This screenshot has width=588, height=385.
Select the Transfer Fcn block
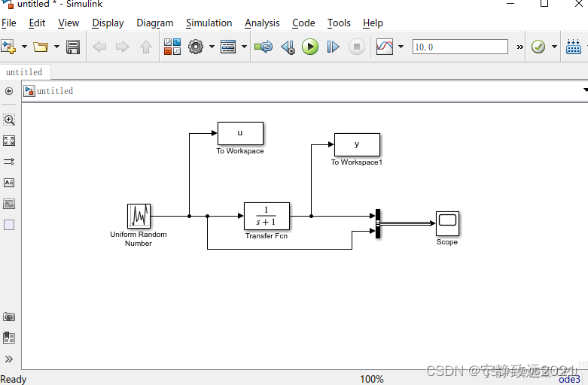(267, 216)
